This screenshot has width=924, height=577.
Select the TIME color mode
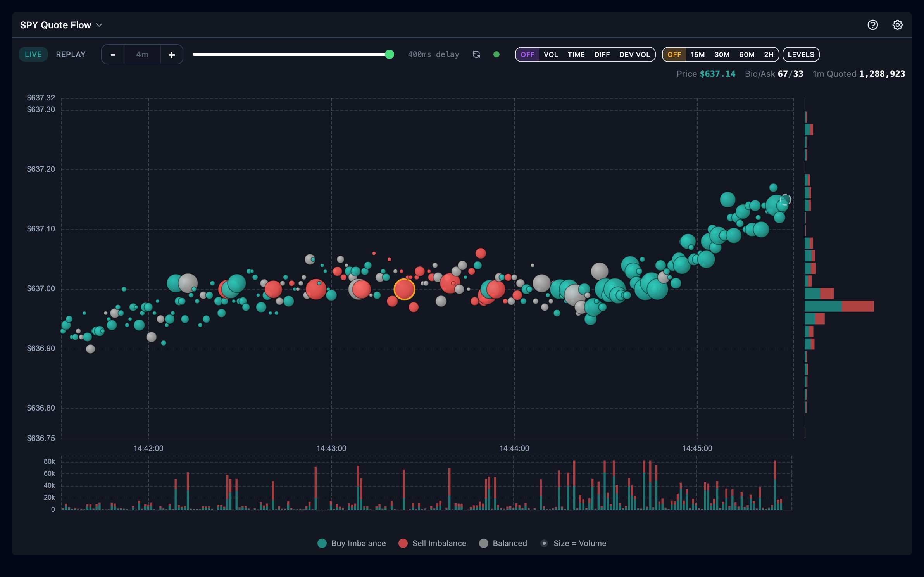click(576, 55)
